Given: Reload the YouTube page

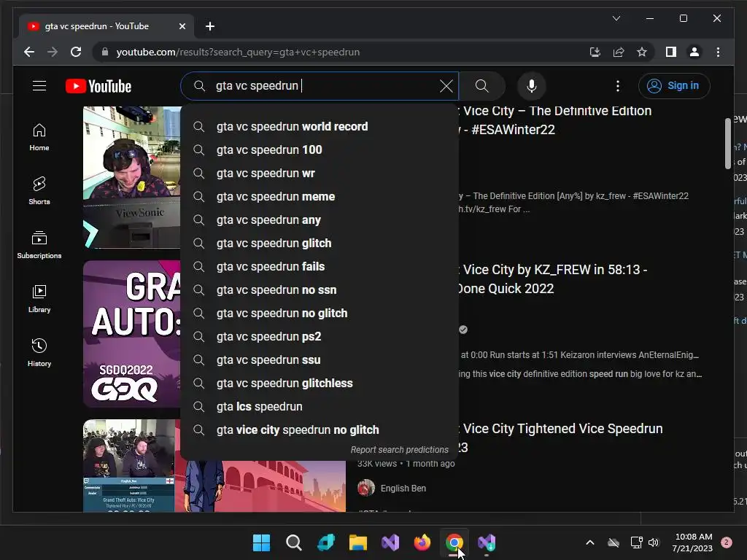Looking at the screenshot, I should pyautogui.click(x=76, y=52).
